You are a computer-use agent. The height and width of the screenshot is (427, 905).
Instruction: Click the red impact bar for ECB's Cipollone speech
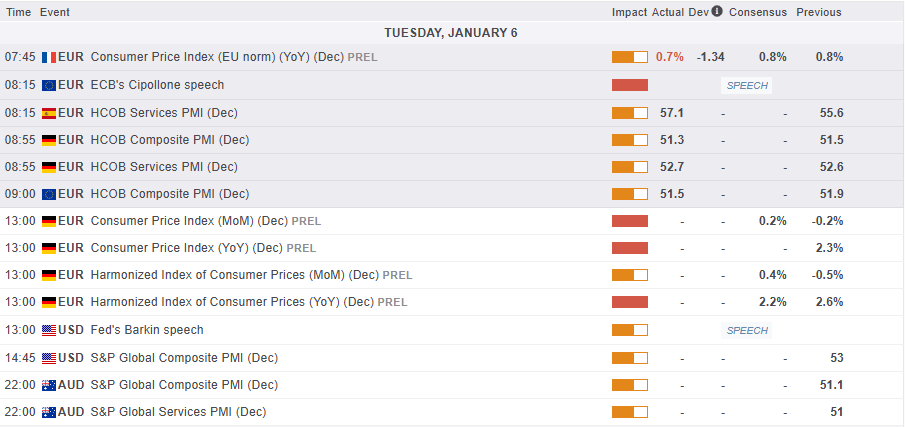click(630, 85)
